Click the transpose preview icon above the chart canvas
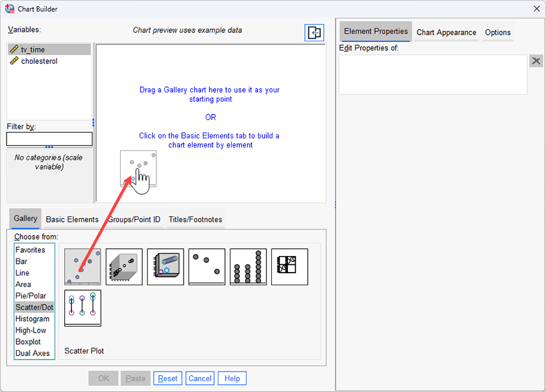This screenshot has width=546, height=392. click(x=314, y=33)
